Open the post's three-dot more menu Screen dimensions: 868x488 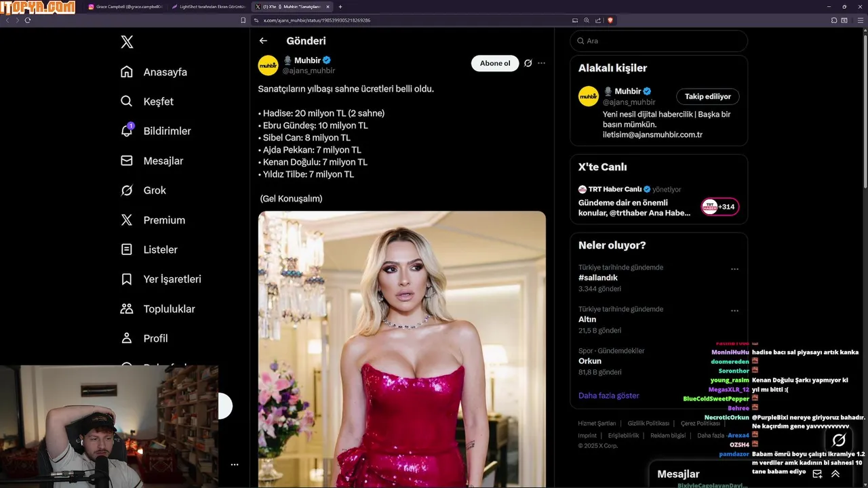click(541, 63)
